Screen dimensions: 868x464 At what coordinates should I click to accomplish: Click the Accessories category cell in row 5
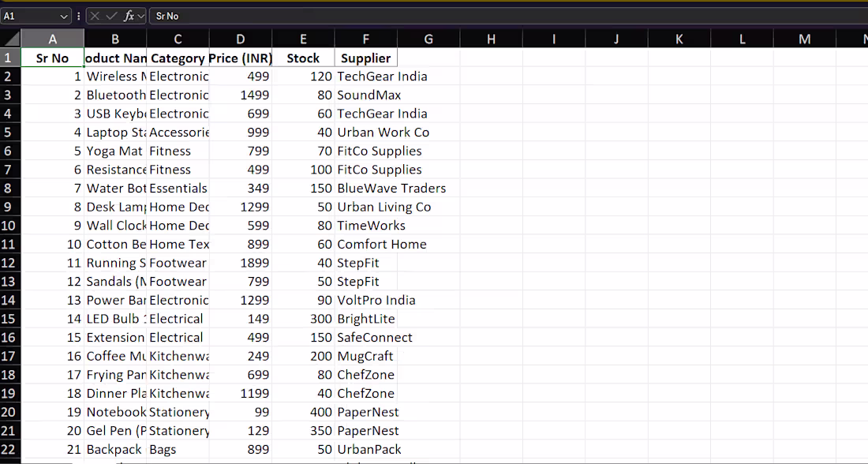(x=178, y=133)
